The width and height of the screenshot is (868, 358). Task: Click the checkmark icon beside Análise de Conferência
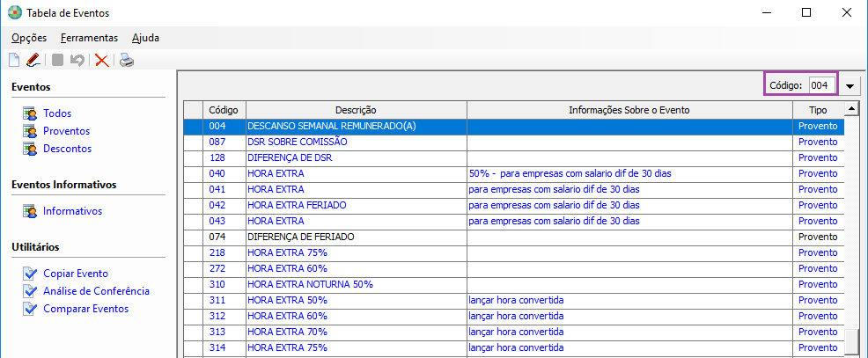coord(30,291)
